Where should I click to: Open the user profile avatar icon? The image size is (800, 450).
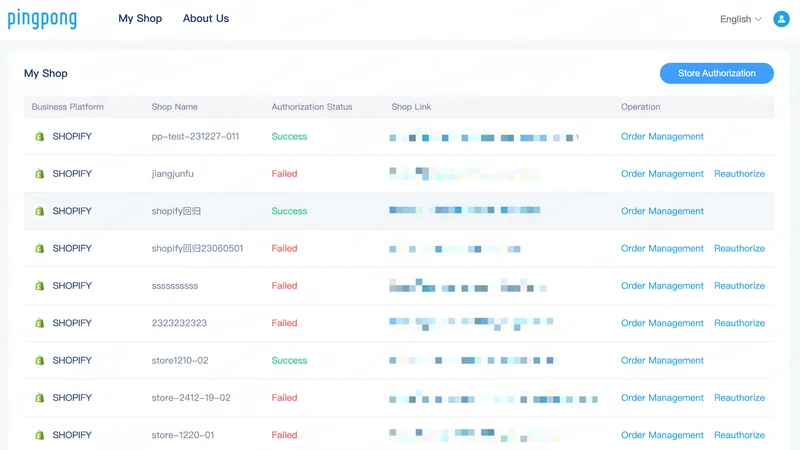point(781,19)
